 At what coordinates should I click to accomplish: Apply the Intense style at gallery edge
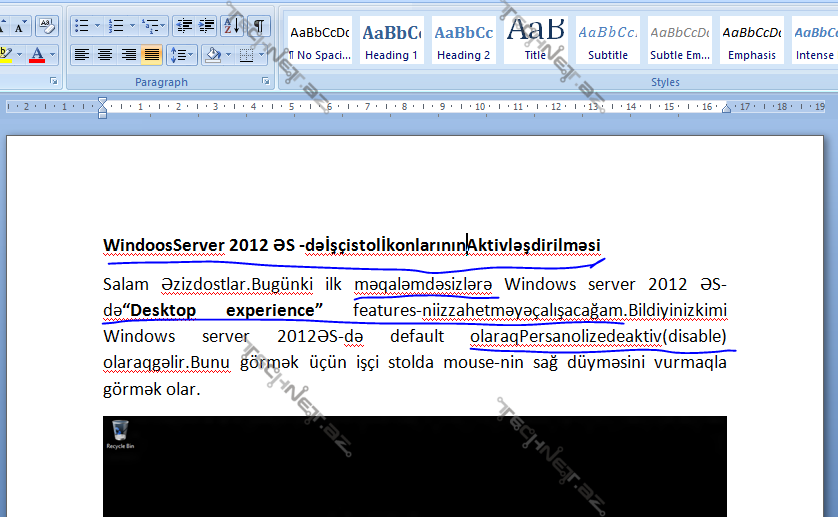point(815,40)
